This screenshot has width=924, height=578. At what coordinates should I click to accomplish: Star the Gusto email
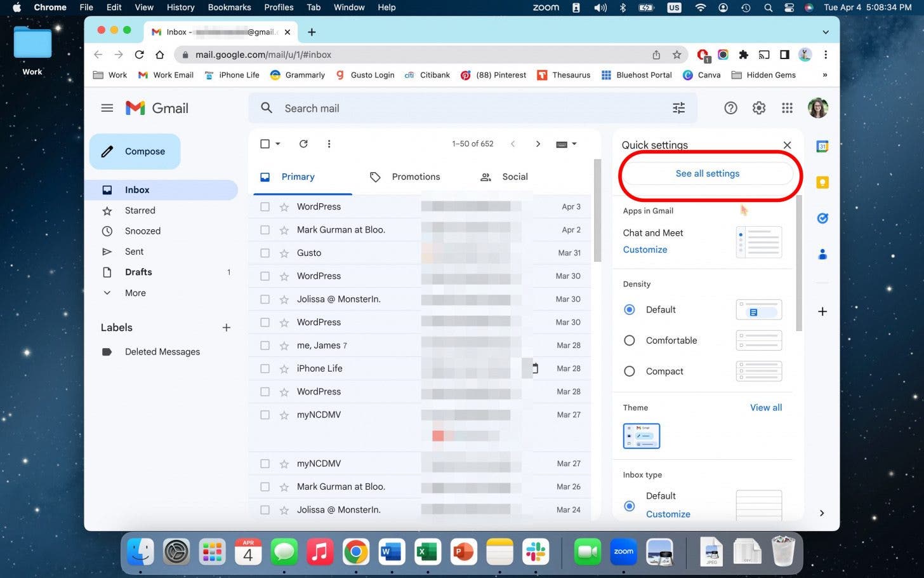tap(284, 253)
